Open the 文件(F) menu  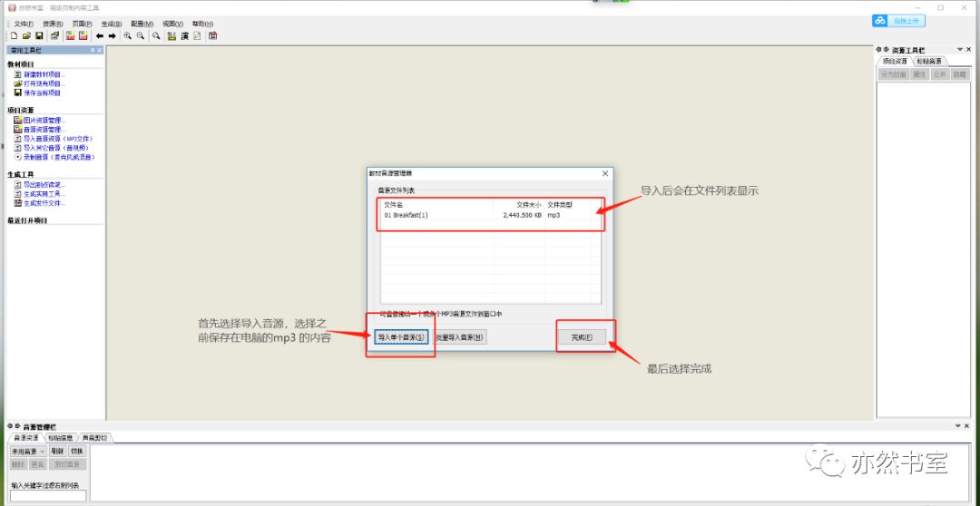(24, 24)
